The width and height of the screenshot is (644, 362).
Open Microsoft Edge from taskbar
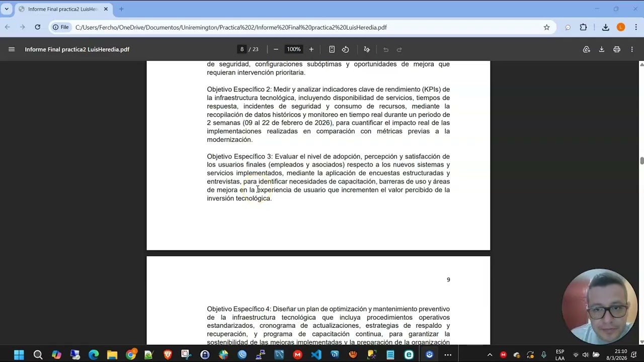[94, 355]
